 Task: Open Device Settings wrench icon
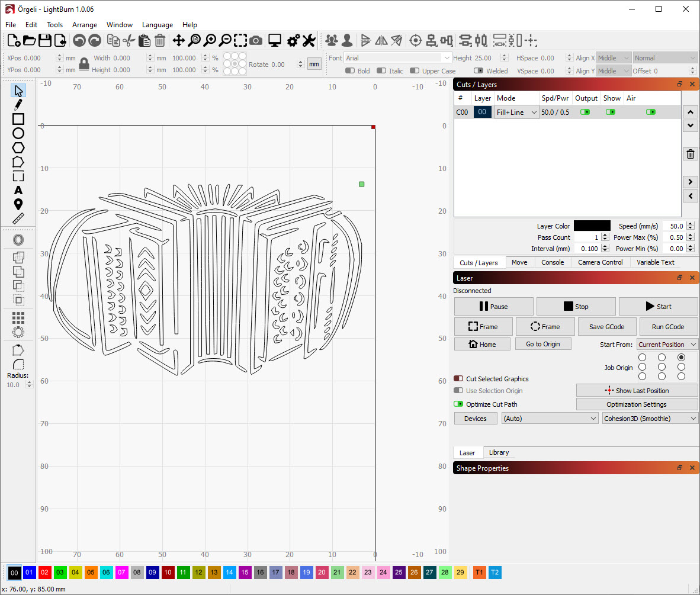(309, 40)
